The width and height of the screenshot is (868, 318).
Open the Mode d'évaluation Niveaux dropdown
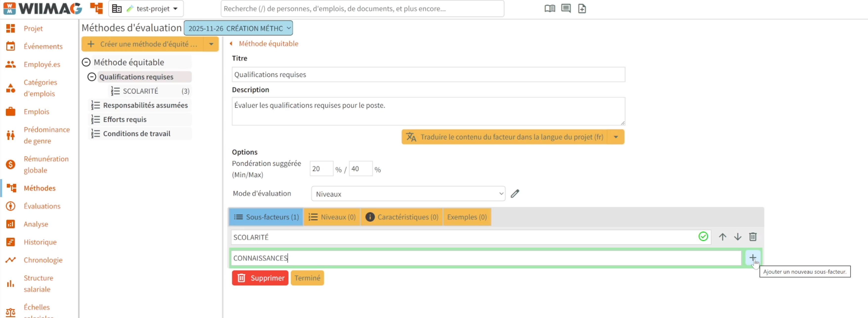click(x=408, y=194)
